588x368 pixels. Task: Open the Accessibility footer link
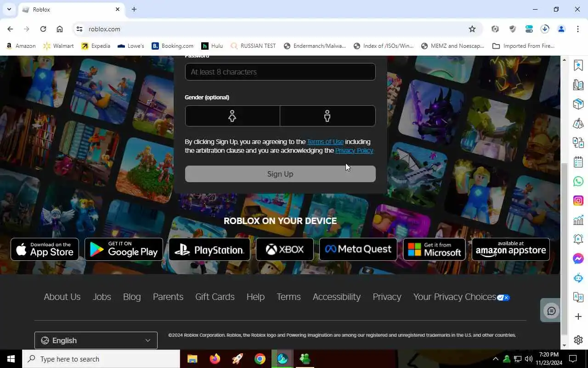coord(337,297)
